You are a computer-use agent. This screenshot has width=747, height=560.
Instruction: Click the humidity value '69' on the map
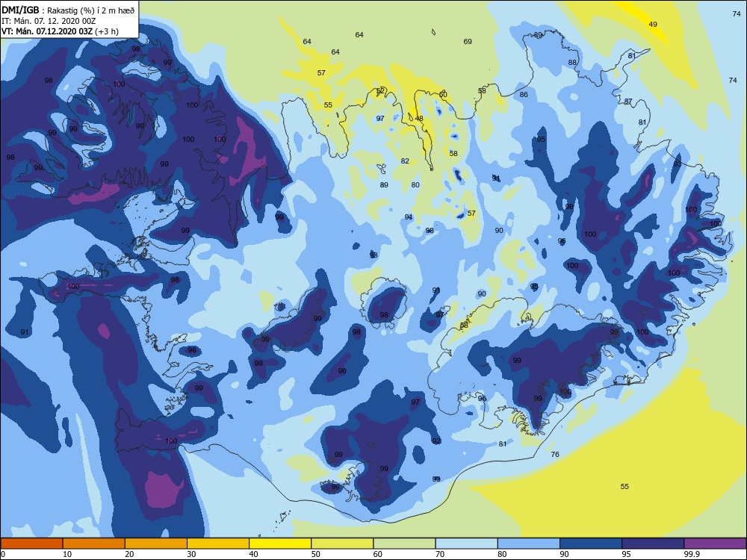[468, 41]
